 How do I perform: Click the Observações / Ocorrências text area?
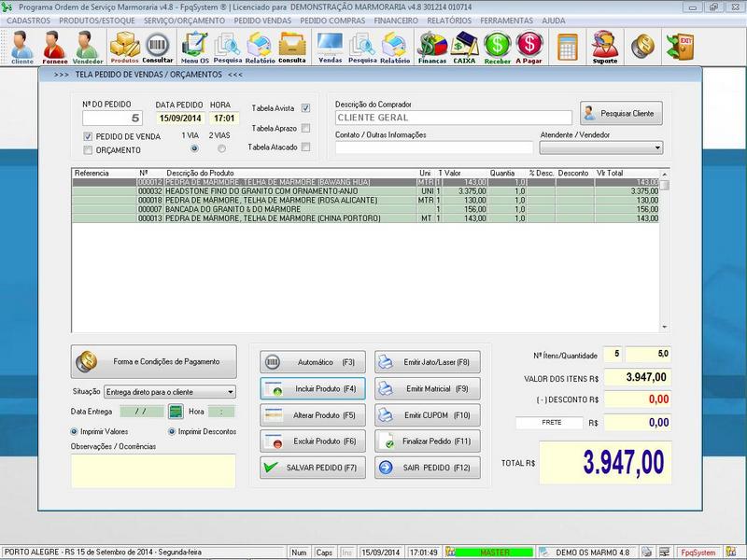(154, 470)
